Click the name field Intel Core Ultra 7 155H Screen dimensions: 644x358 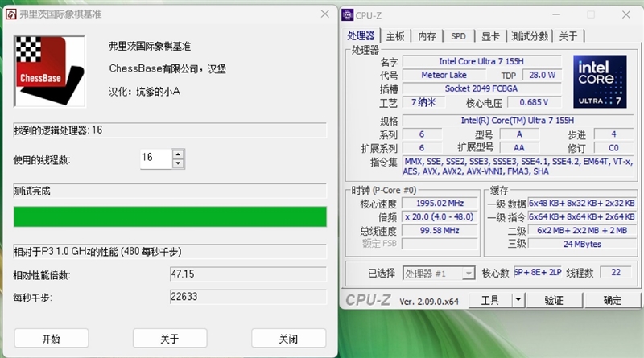(481, 61)
